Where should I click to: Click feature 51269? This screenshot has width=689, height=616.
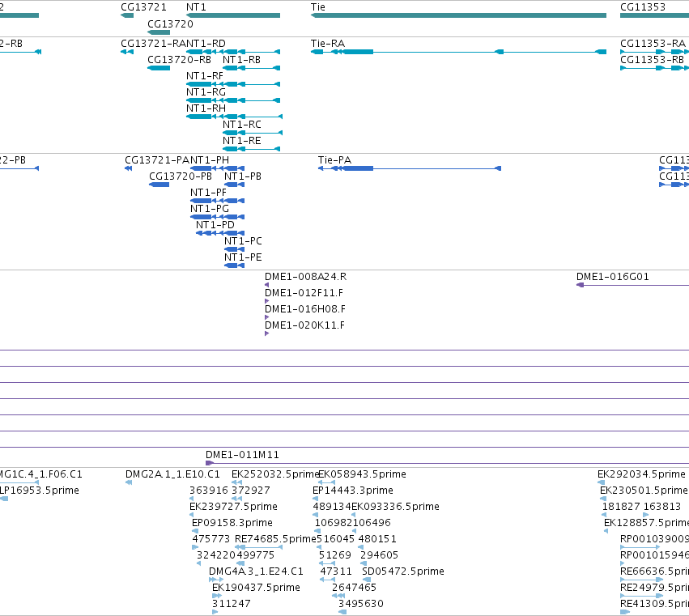point(327,563)
